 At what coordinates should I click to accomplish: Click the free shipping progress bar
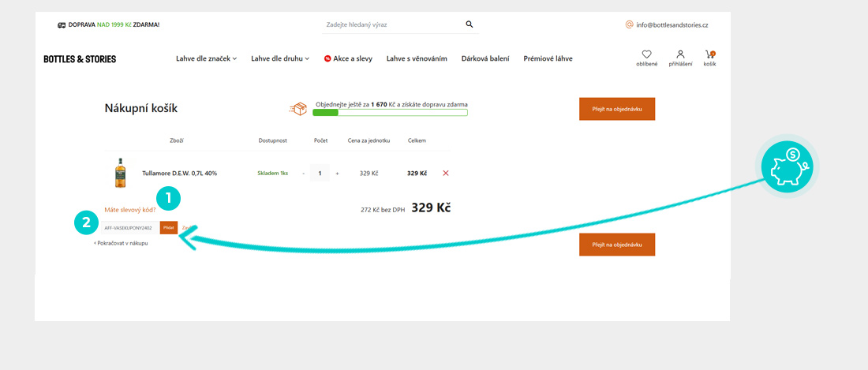pos(390,113)
